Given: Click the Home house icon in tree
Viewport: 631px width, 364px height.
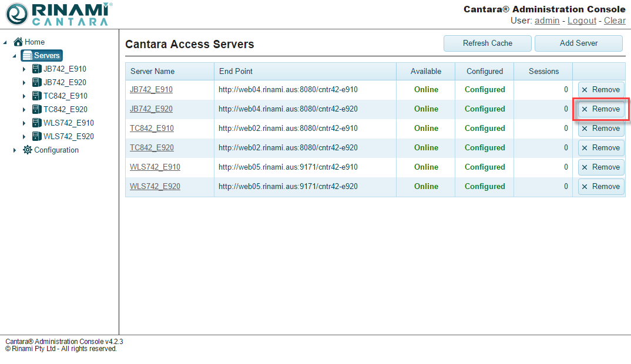Looking at the screenshot, I should (18, 42).
